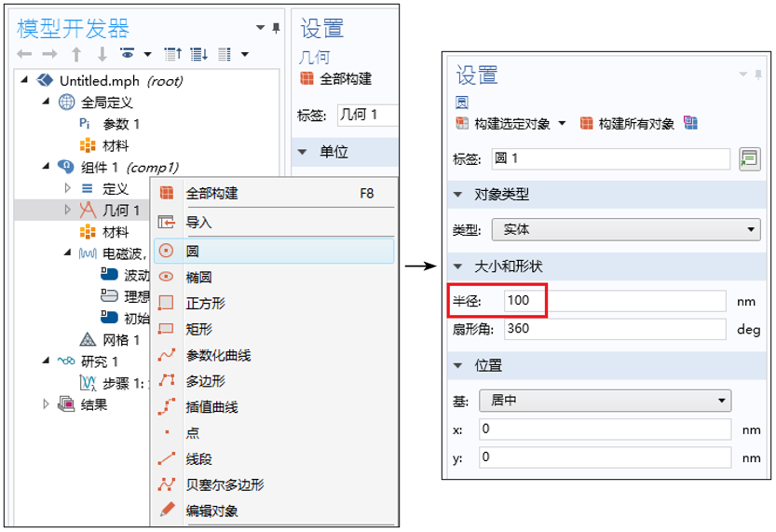Click 构建所有对象 button
776x532 pixels.
click(627, 123)
